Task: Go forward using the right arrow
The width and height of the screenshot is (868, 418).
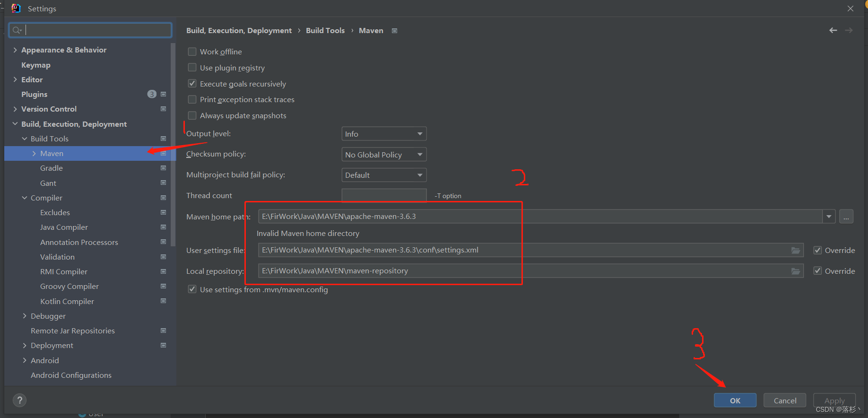Action: tap(849, 30)
